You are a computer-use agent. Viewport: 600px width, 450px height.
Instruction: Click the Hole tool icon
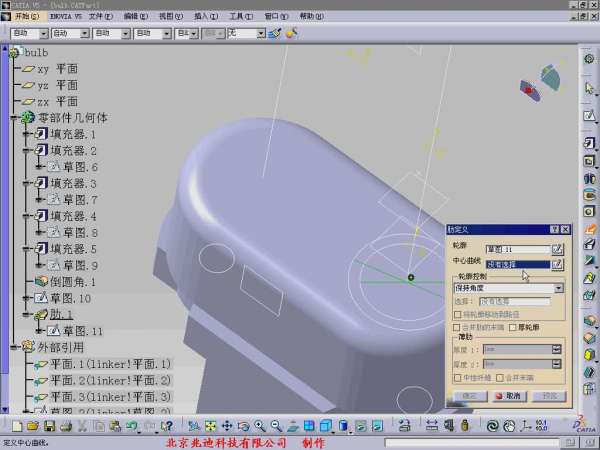(x=589, y=212)
